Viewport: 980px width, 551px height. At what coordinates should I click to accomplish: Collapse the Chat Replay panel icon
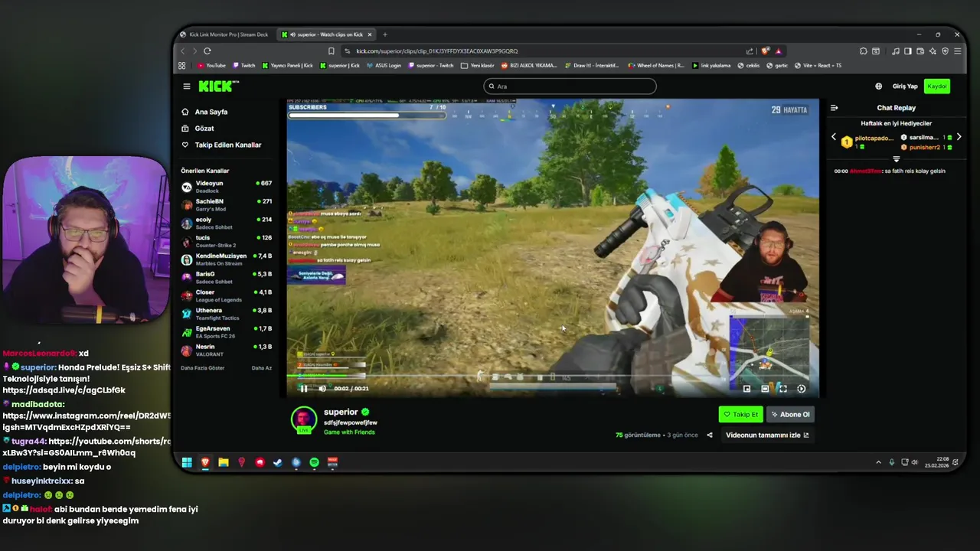click(x=835, y=108)
